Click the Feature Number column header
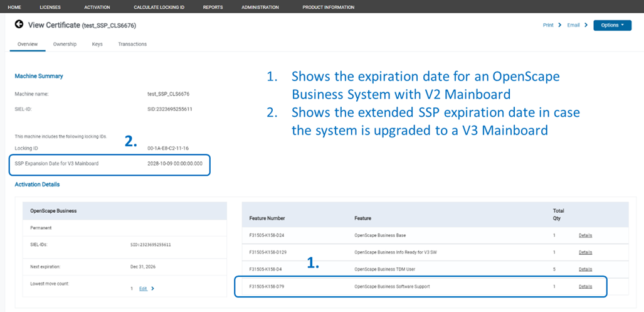The width and height of the screenshot is (644, 312). pyautogui.click(x=267, y=218)
